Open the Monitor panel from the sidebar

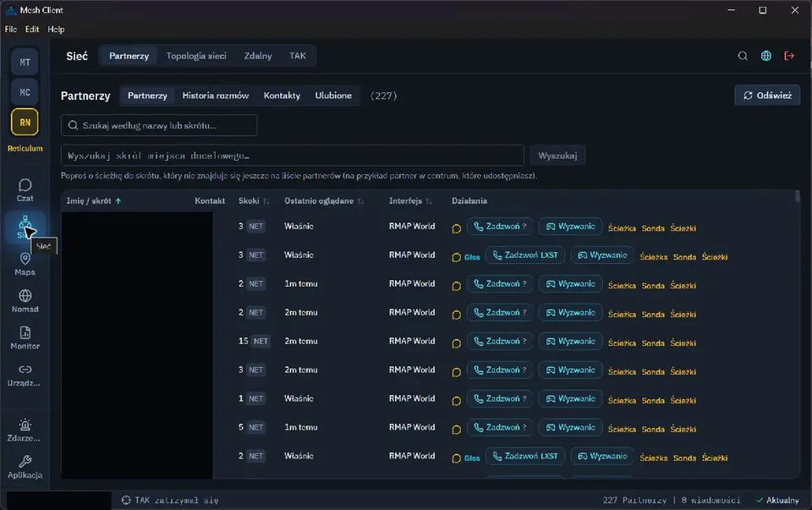pos(25,338)
